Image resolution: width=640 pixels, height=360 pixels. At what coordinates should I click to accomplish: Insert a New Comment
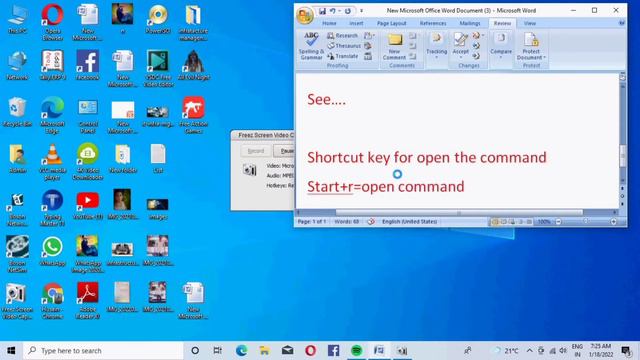click(x=394, y=47)
